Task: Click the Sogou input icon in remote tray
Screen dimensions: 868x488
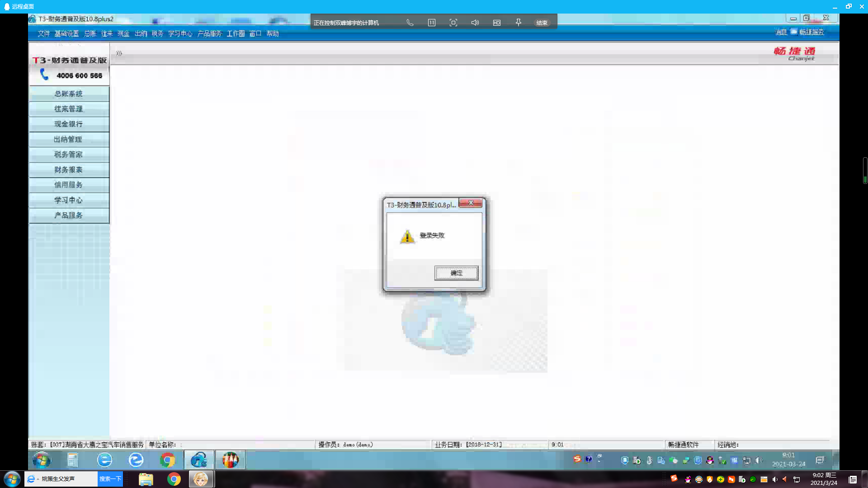Action: [x=577, y=459]
